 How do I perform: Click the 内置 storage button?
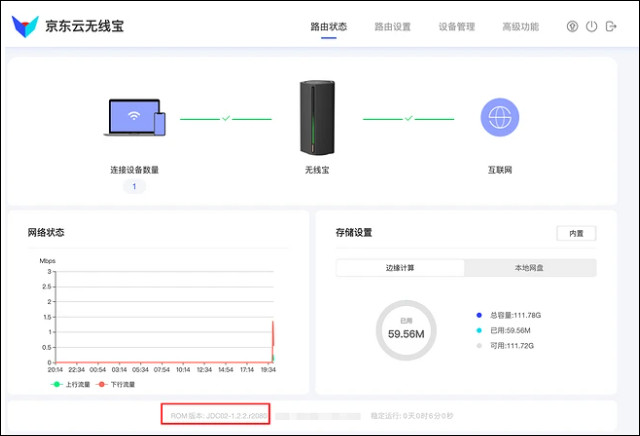tap(576, 234)
